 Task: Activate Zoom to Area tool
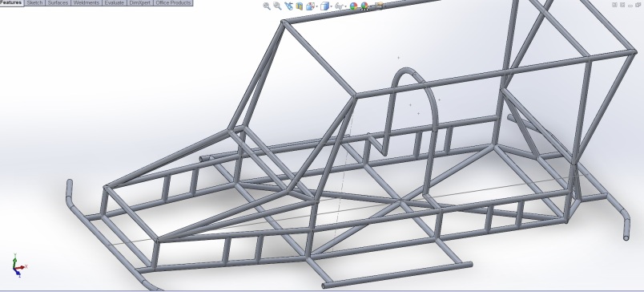(x=277, y=6)
